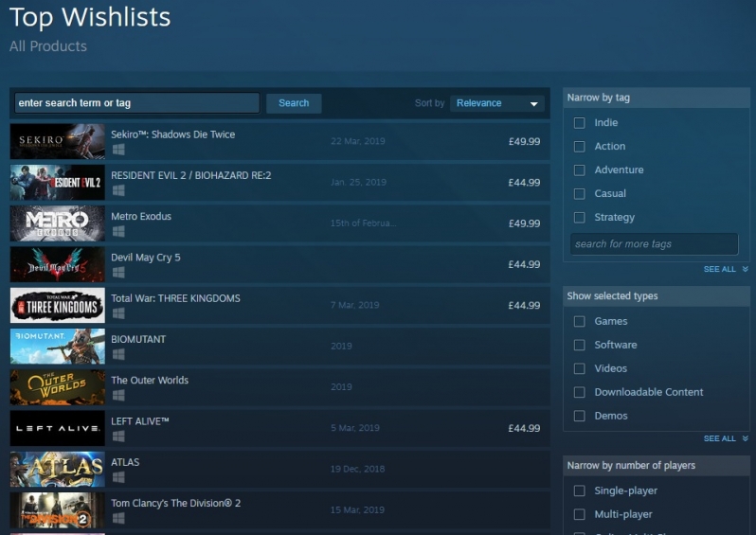This screenshot has width=756, height=535.
Task: Open the Metro Exodus thumbnail
Action: [58, 223]
